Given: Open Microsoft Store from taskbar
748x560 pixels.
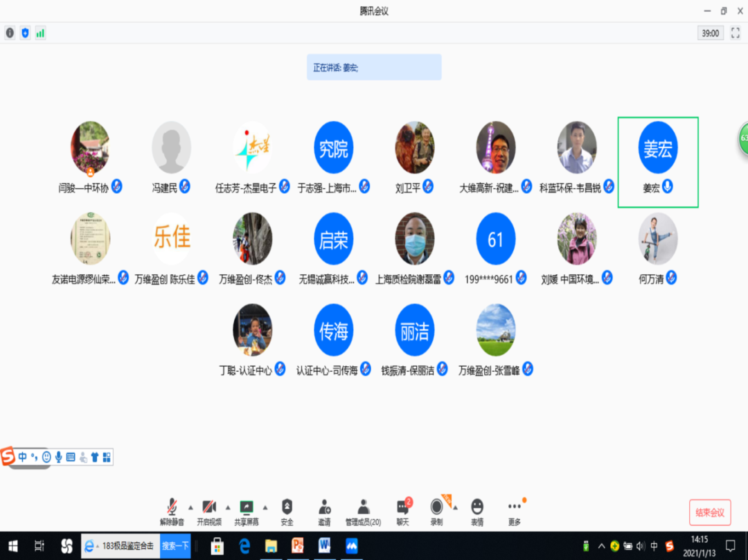Looking at the screenshot, I should tap(217, 545).
